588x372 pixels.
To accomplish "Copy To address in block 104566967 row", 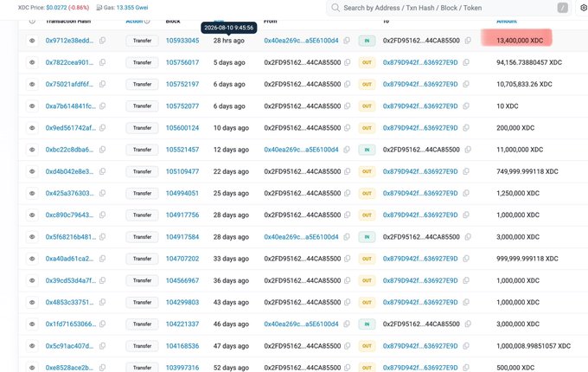I will click(x=466, y=280).
